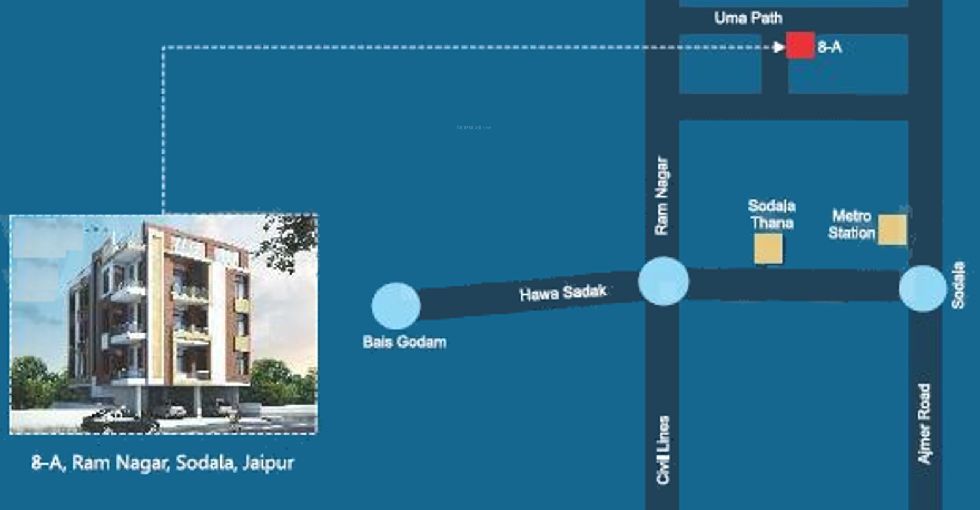Click the white arrowhead pointing at the red marker
The width and height of the screenshot is (980, 510).
pos(778,47)
